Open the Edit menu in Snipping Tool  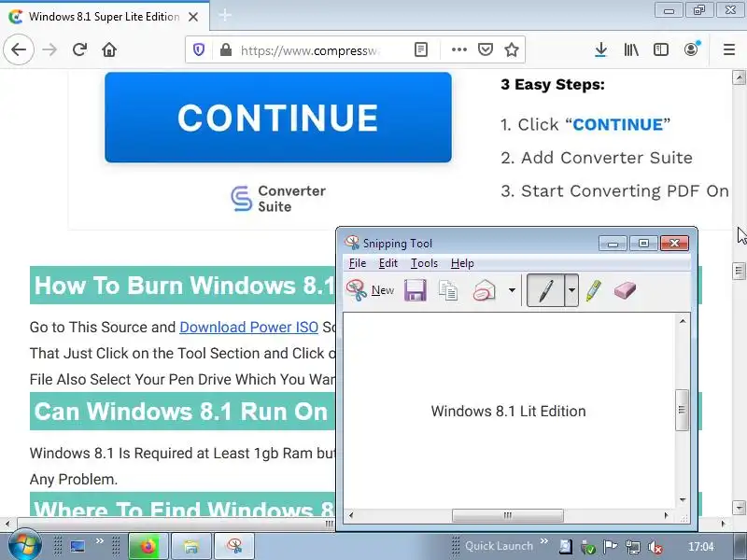[388, 263]
